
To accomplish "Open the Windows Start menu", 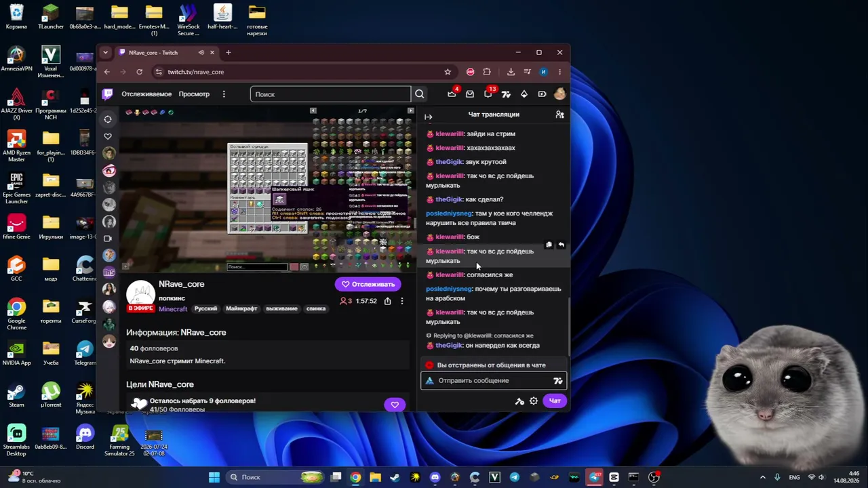I will click(x=214, y=477).
